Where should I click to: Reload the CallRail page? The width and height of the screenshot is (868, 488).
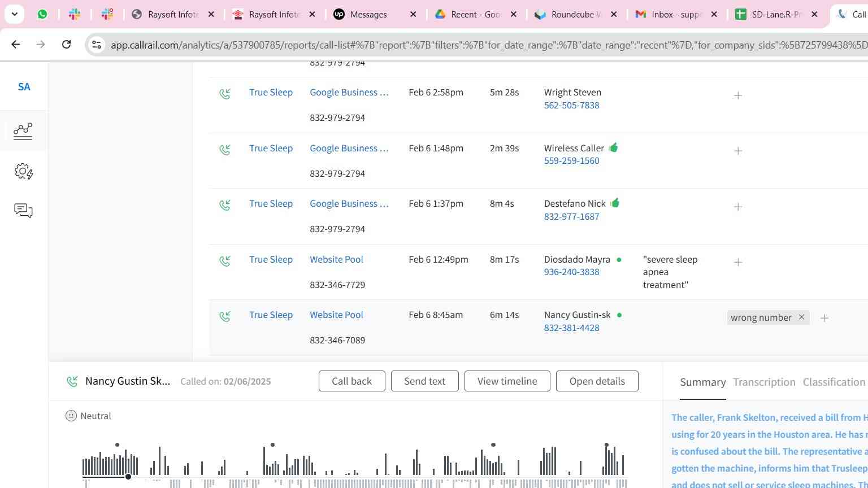[66, 44]
